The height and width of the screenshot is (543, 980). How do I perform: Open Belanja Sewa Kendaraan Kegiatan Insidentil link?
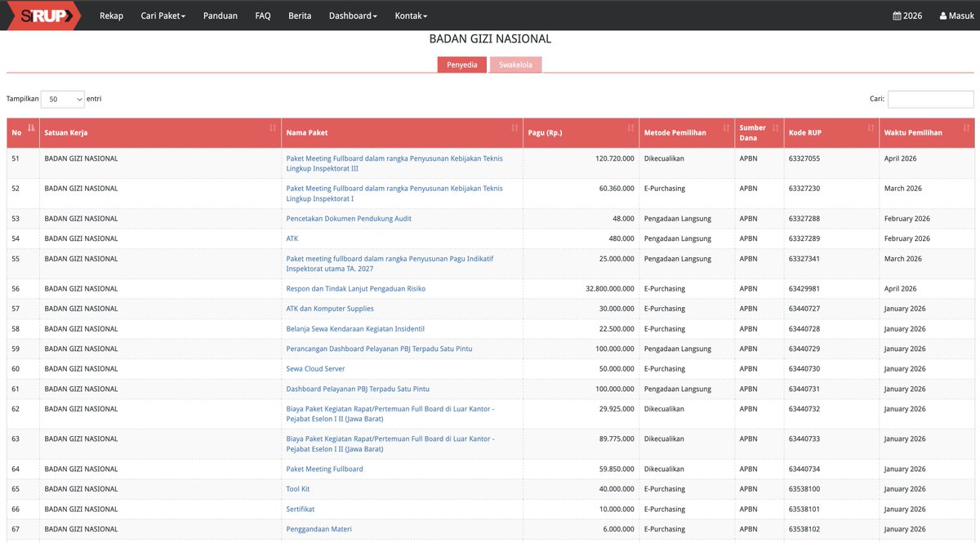pyautogui.click(x=355, y=329)
